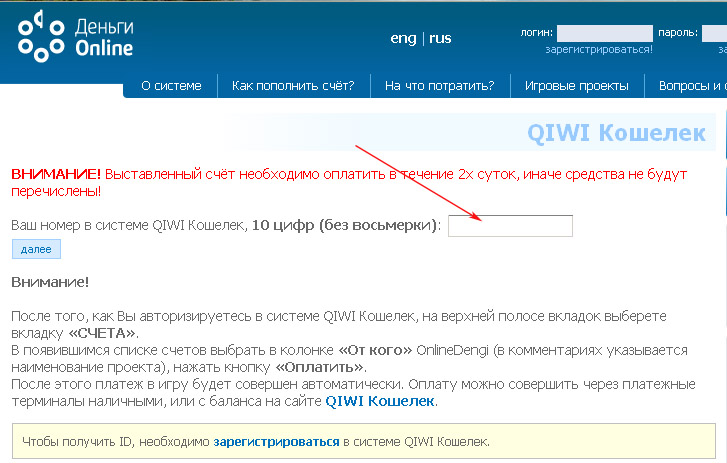This screenshot has height=463, width=727.
Task: Focus the логин input field
Action: point(605,33)
